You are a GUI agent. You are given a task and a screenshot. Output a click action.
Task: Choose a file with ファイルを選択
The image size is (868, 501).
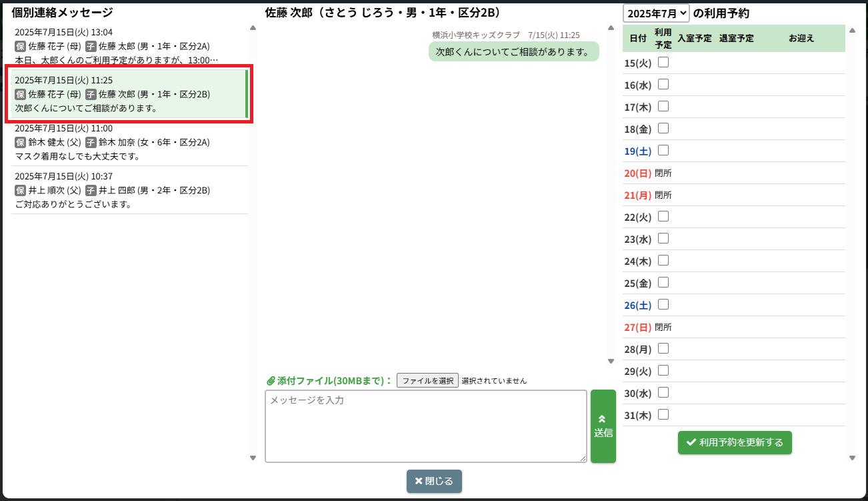pos(427,381)
